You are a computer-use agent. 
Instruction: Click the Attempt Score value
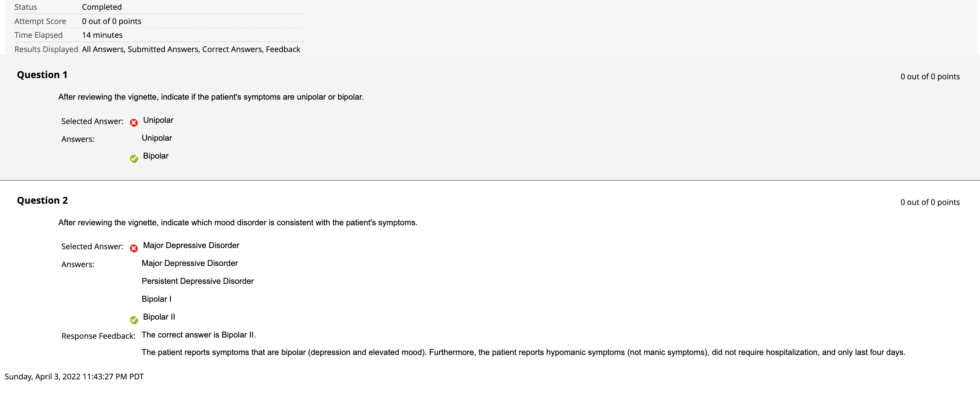tap(112, 21)
